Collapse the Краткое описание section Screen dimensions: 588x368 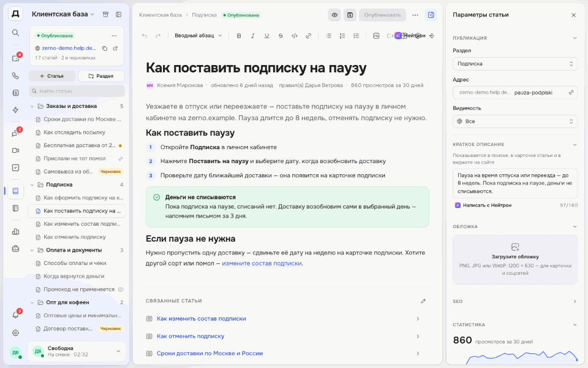click(x=575, y=145)
